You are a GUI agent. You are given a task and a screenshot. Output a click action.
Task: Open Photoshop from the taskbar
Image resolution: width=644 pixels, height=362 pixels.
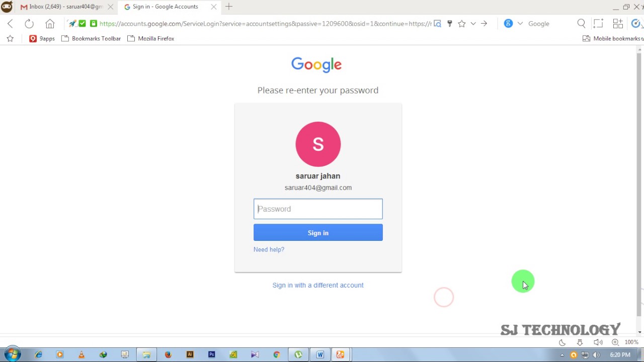(211, 354)
